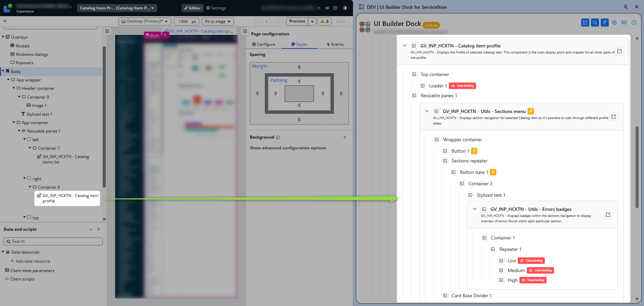The height and width of the screenshot is (306, 644).
Task: Open the open-book icon in Dock header
Action: tap(624, 23)
